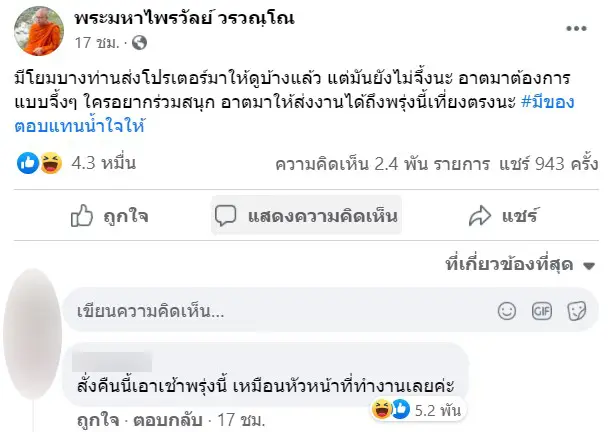Open the 5.2 พัน reactions on comment
The height and width of the screenshot is (432, 608).
[418, 410]
